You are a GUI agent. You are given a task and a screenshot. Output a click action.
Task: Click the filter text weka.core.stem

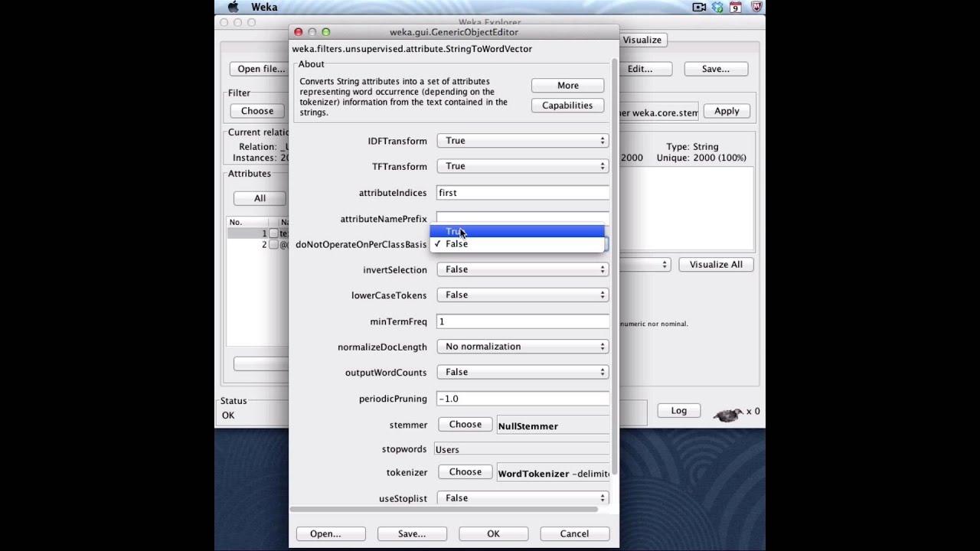658,112
